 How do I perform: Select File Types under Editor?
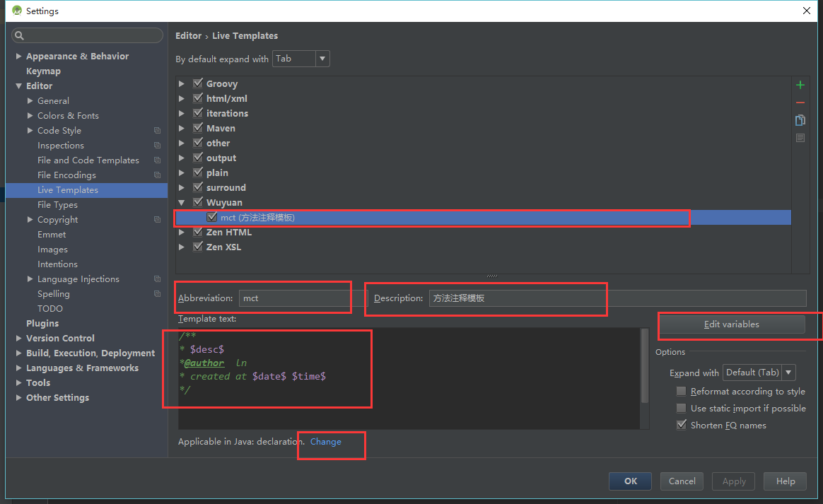57,205
